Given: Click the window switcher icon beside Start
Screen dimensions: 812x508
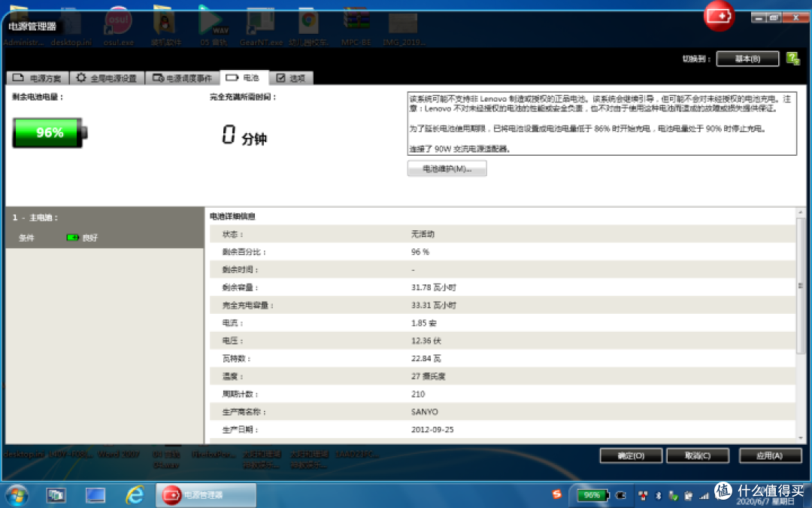Looking at the screenshot, I should tap(56, 495).
